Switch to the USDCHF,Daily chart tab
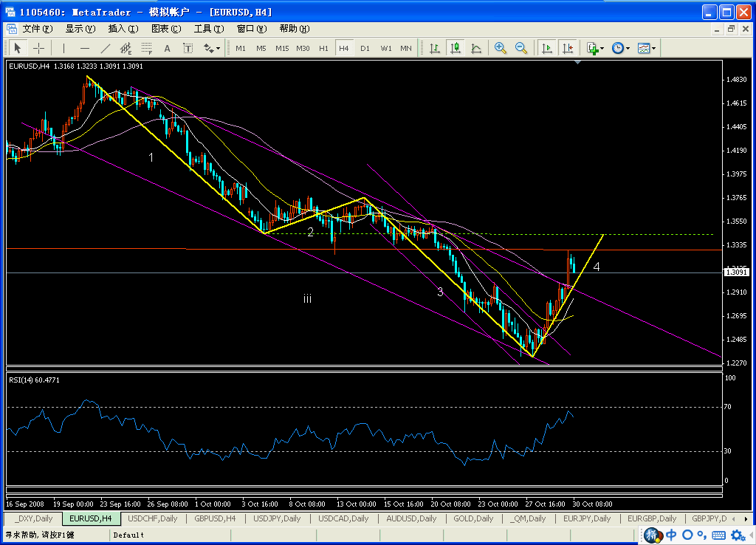Screen dimensions: 756x545 pos(152,519)
